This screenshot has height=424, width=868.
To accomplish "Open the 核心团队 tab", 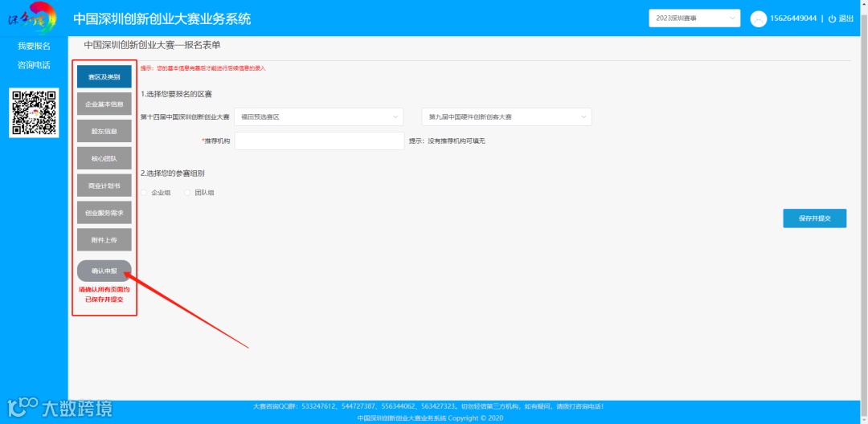I will [104, 158].
